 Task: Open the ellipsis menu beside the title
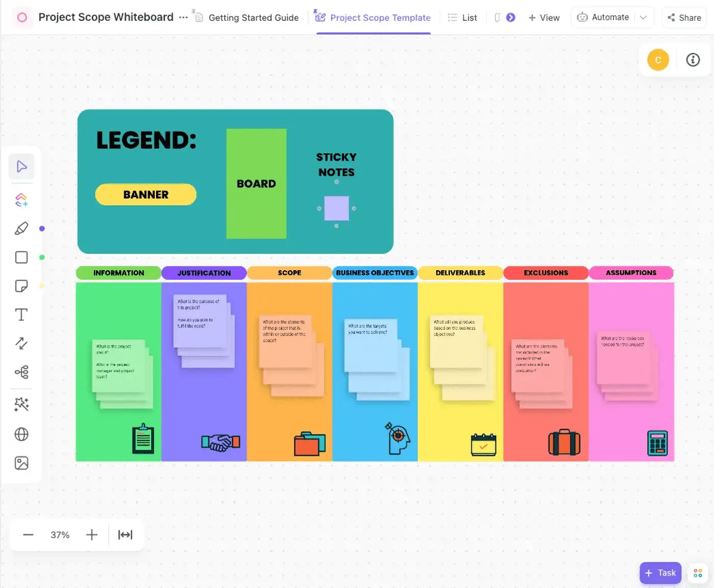click(x=183, y=17)
